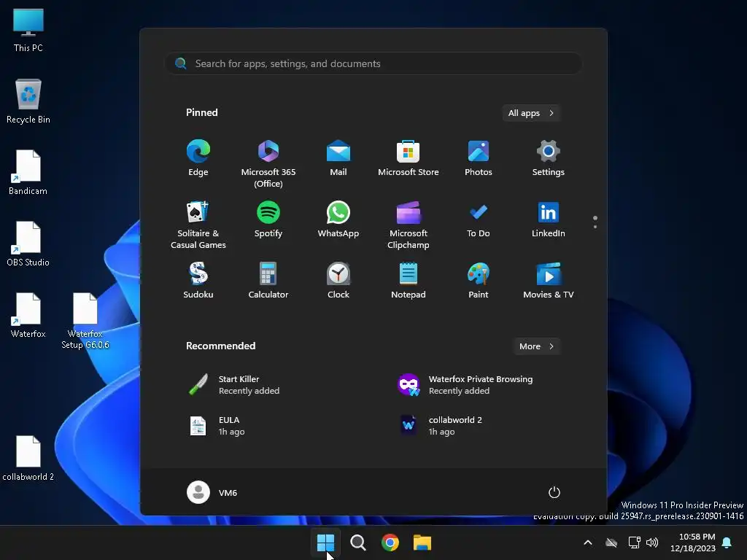Select This PC desktop icon
Viewport: 747px width, 560px height.
(x=28, y=30)
